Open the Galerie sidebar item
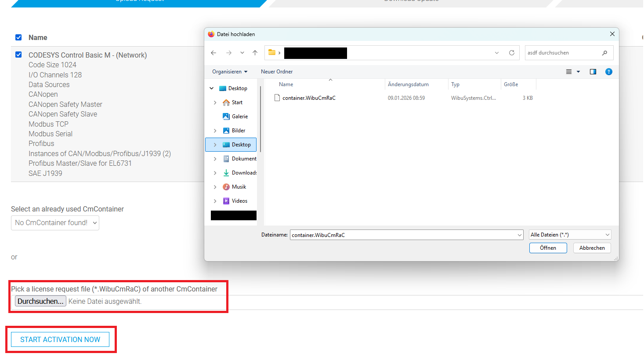The image size is (644, 357). tap(239, 117)
